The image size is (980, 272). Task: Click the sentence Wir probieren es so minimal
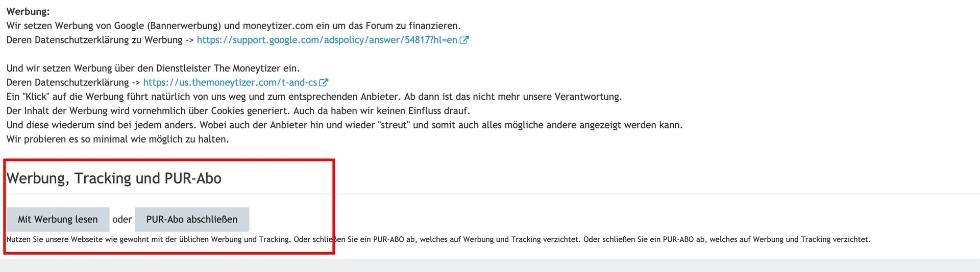[117, 139]
